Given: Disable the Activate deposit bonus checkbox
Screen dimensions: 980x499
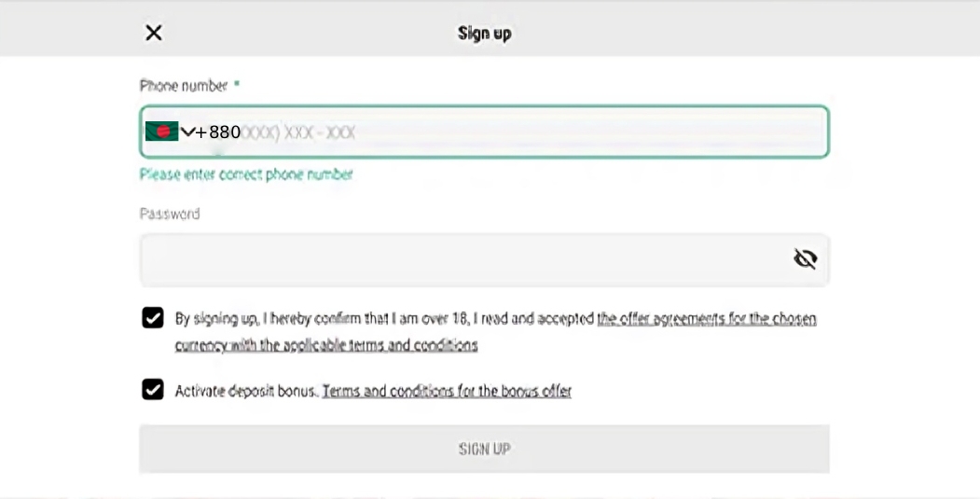Looking at the screenshot, I should click(x=153, y=389).
